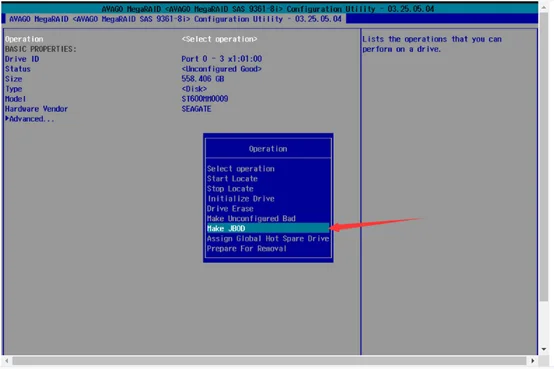Open the <Select operation> dropdown field

coord(219,39)
